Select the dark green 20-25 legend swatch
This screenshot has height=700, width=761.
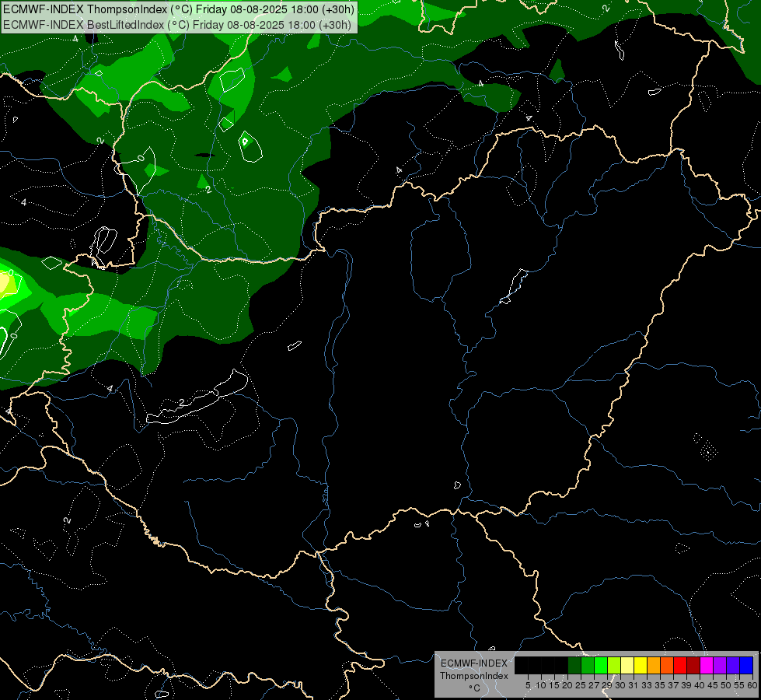(x=574, y=665)
